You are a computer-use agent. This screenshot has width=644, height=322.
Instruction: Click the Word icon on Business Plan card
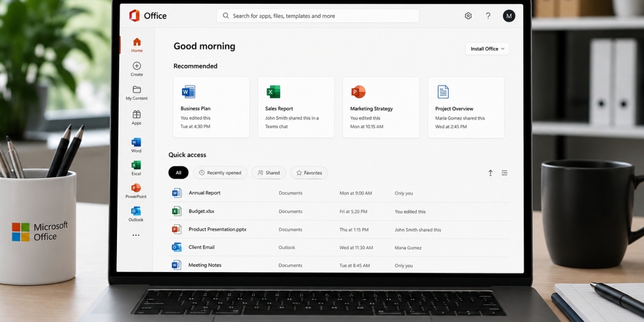[x=188, y=92]
